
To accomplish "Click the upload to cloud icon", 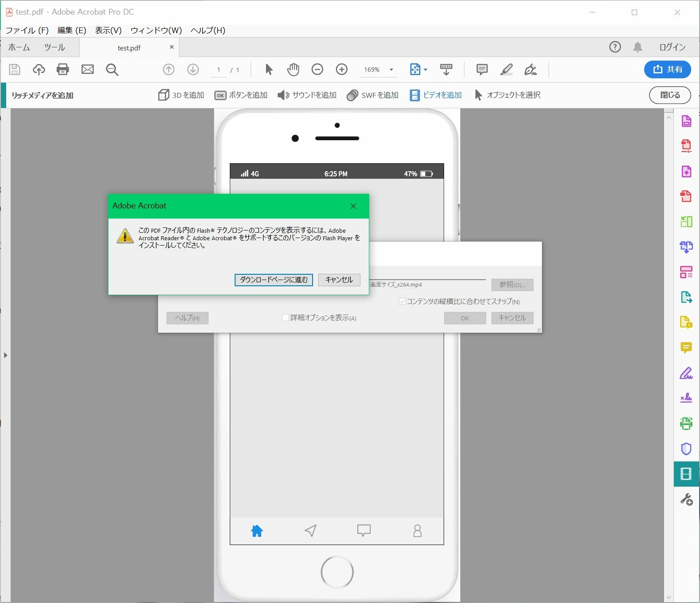I will pyautogui.click(x=39, y=69).
